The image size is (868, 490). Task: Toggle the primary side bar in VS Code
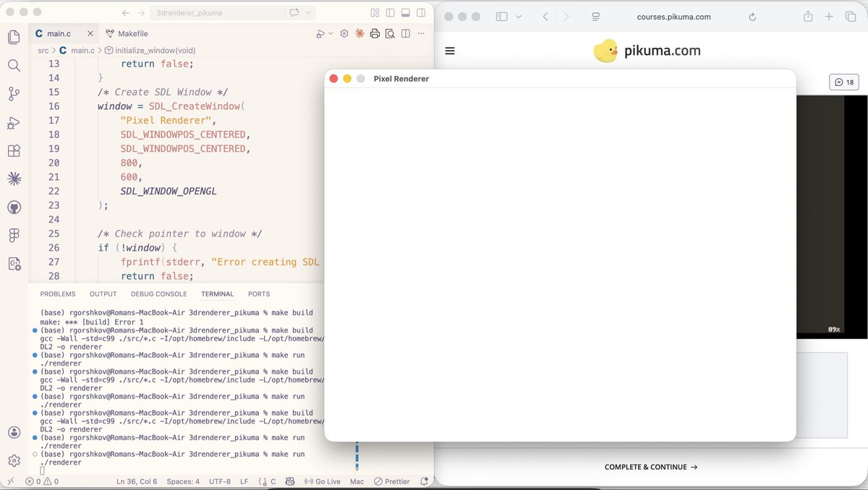pyautogui.click(x=391, y=13)
